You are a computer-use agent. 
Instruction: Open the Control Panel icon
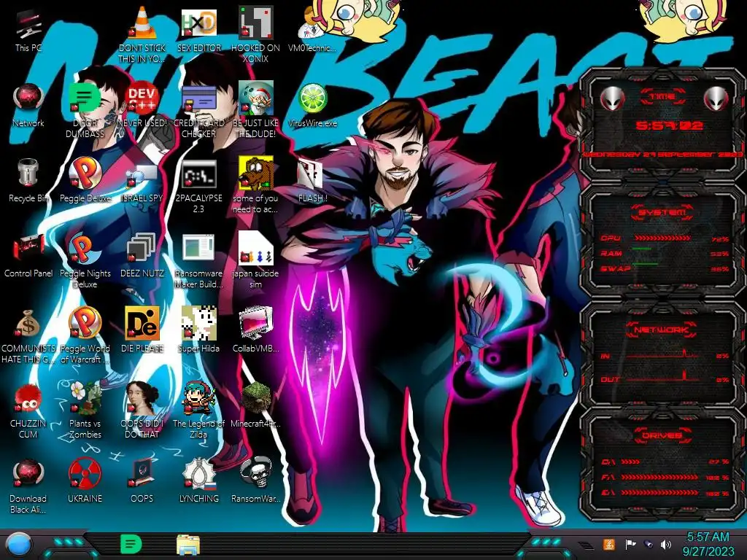point(28,256)
